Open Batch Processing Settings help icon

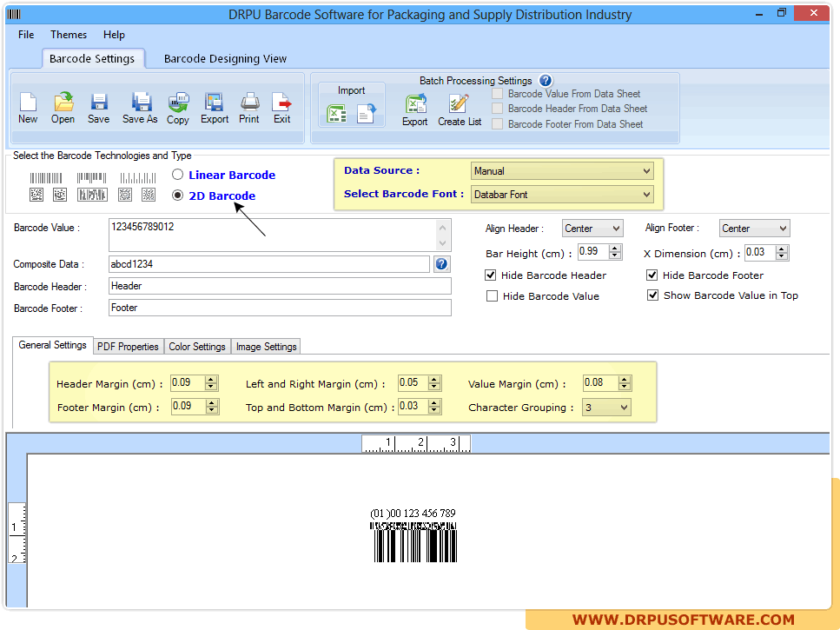pyautogui.click(x=546, y=80)
